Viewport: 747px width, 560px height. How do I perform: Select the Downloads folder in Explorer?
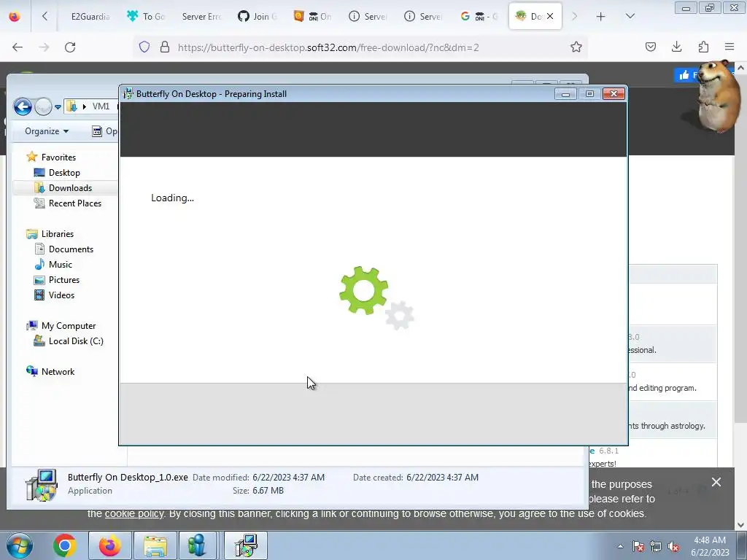pos(70,187)
